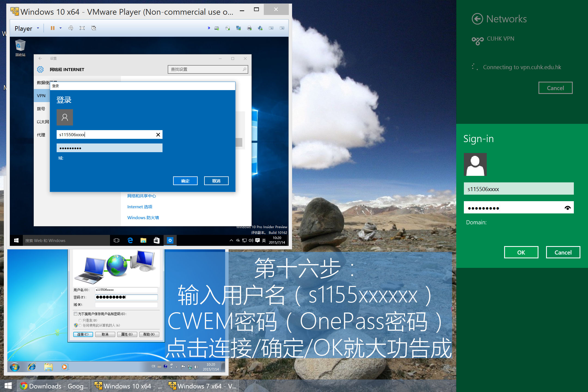Launch Internet Explorer on Windows 7 taskbar

32,367
